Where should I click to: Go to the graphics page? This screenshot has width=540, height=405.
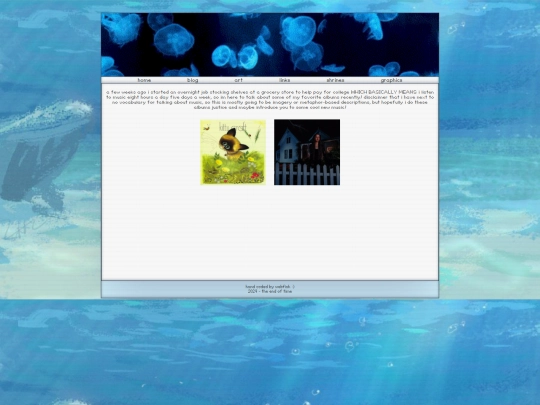pyautogui.click(x=391, y=80)
